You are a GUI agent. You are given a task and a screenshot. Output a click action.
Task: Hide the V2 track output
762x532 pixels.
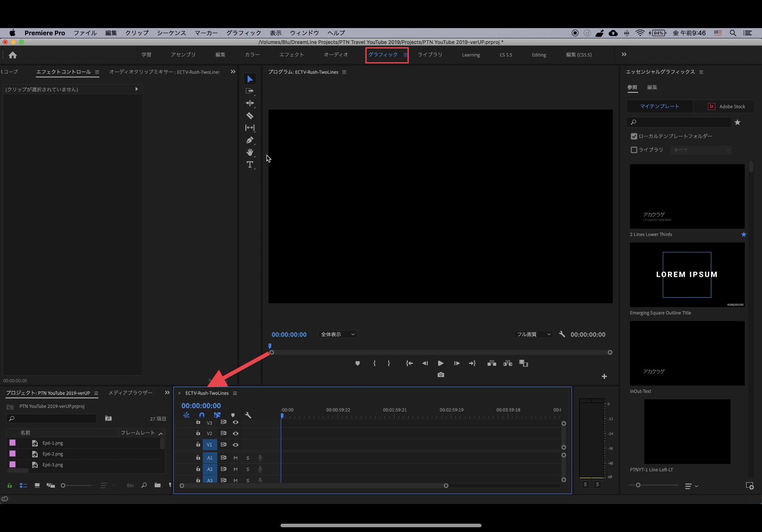(x=235, y=433)
